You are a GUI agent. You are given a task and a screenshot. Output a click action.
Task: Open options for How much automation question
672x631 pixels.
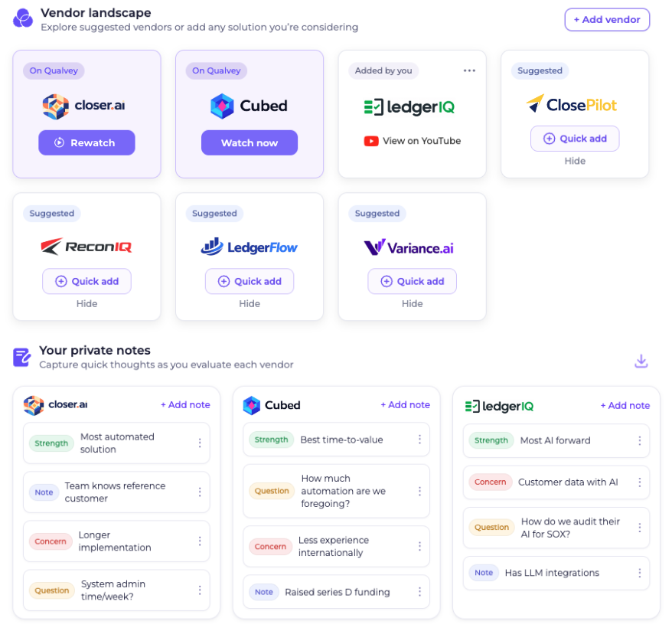pos(419,491)
